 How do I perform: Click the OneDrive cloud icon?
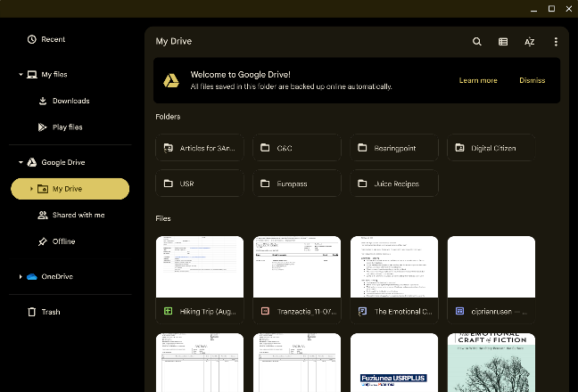[32, 277]
